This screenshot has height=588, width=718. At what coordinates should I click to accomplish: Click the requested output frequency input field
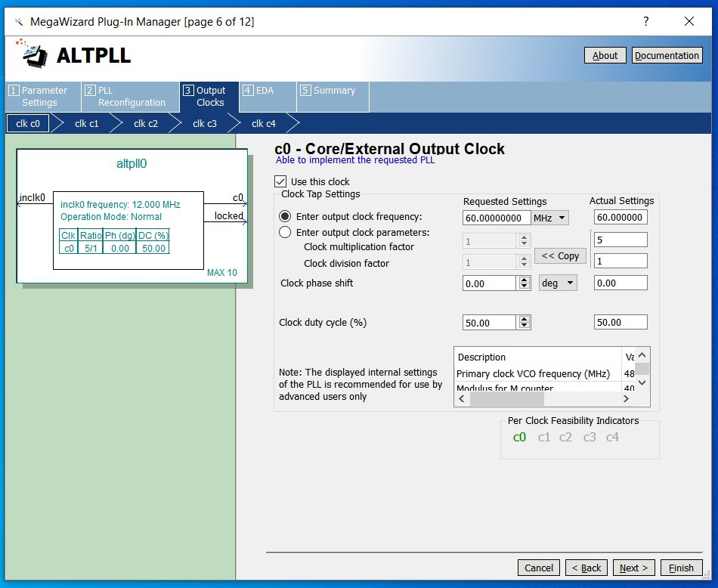497,218
